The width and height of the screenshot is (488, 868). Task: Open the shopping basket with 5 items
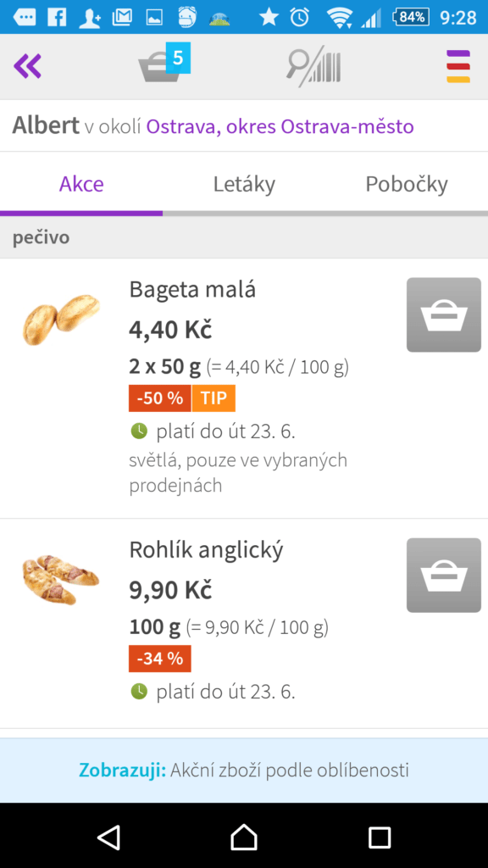click(x=164, y=64)
